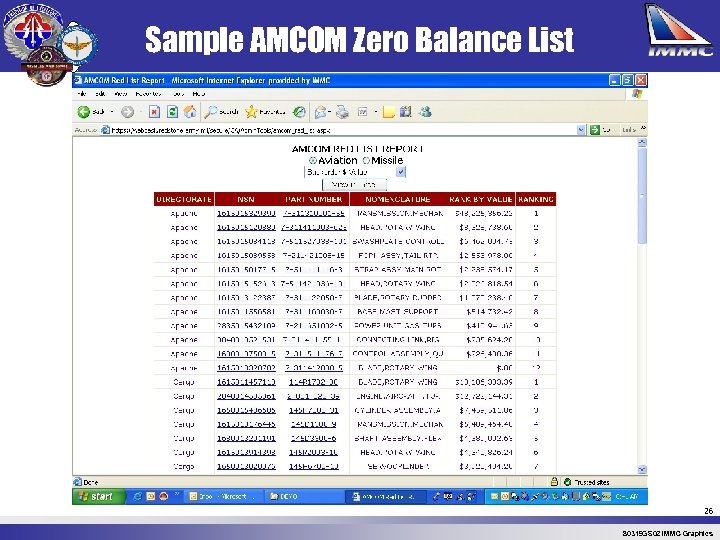Open the File menu
Image resolution: width=720 pixels, height=540 pixels.
82,94
